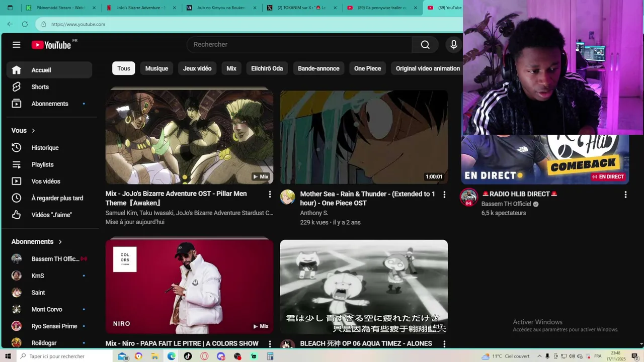Image resolution: width=644 pixels, height=362 pixels.
Task: Open options menu for BLEACH ALONES video
Action: click(x=444, y=344)
